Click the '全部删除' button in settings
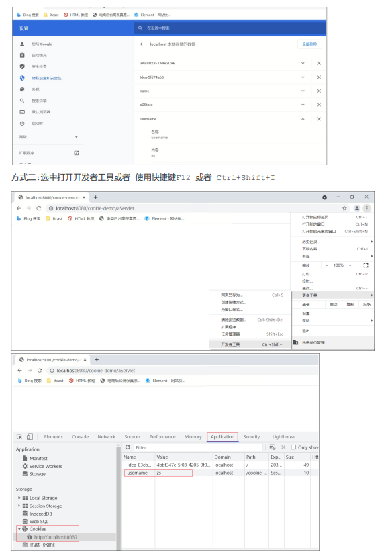 [309, 44]
